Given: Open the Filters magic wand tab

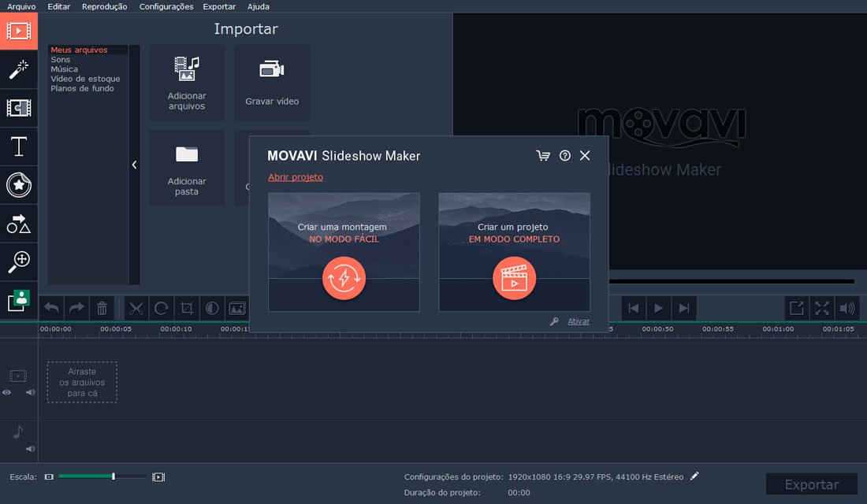Looking at the screenshot, I should [x=18, y=69].
